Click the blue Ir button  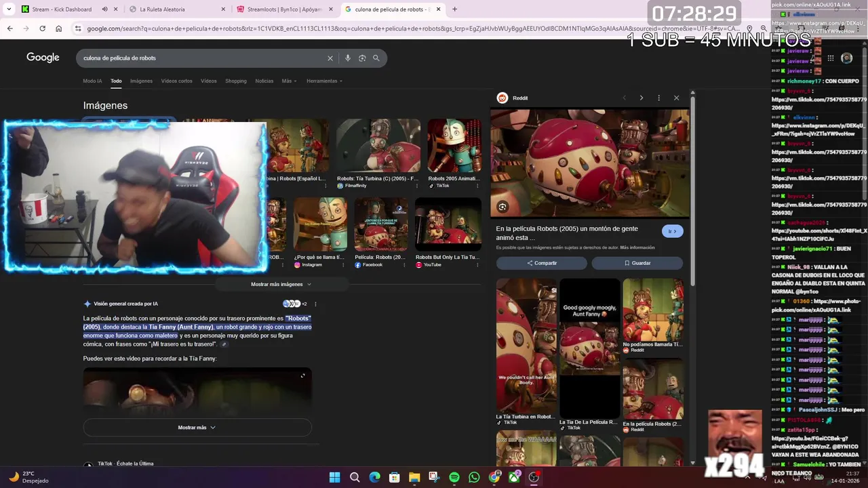point(672,231)
